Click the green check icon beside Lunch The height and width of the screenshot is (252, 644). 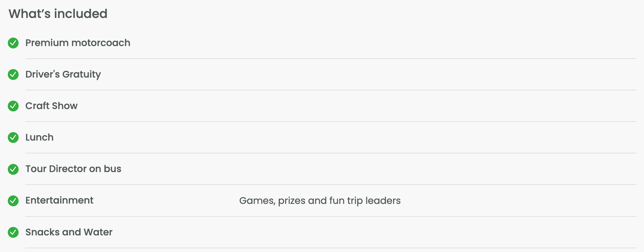13,138
